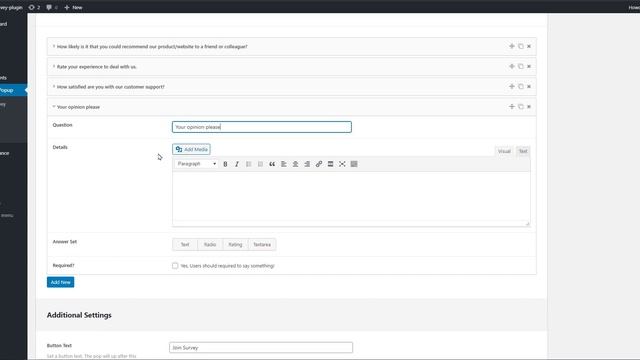Check 'Yes, Users should required' checkbox

tap(175, 266)
